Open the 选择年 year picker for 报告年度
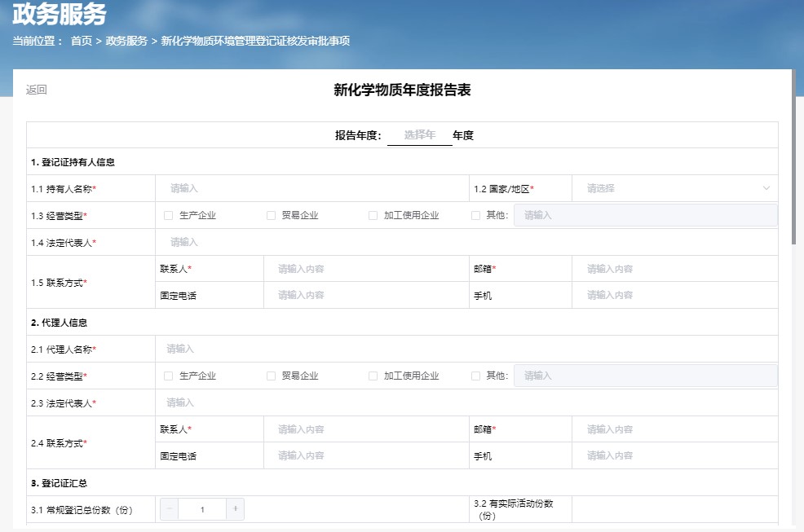804x532 pixels. [419, 135]
